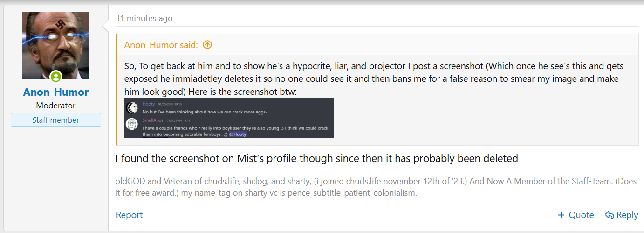The image size is (644, 233).
Task: Click Hooty's avatar in the embedded screenshot
Action: click(x=132, y=107)
